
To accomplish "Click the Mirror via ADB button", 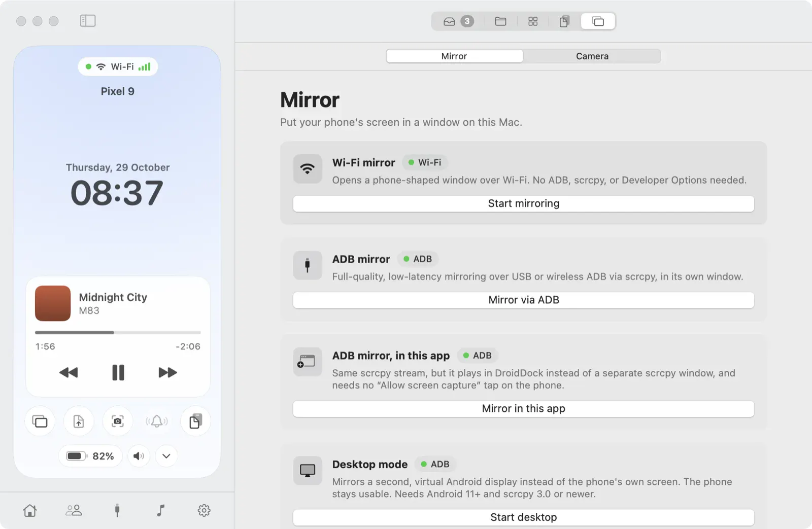I will (523, 300).
